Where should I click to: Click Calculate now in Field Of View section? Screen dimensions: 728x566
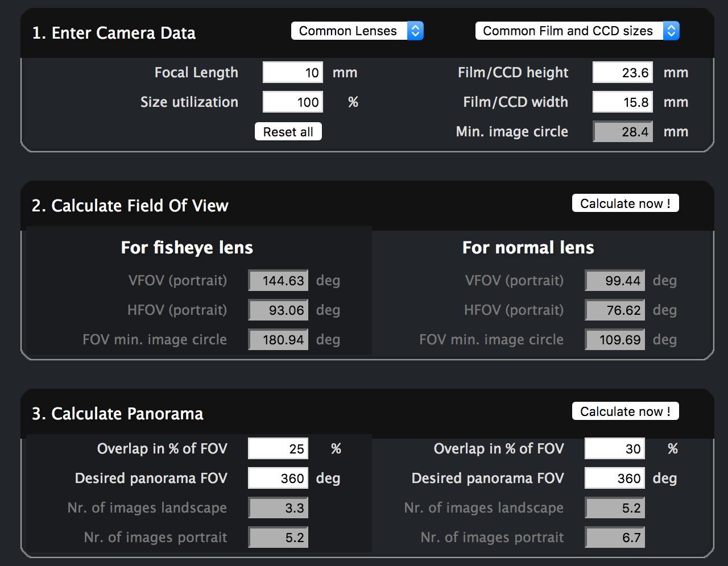click(626, 203)
